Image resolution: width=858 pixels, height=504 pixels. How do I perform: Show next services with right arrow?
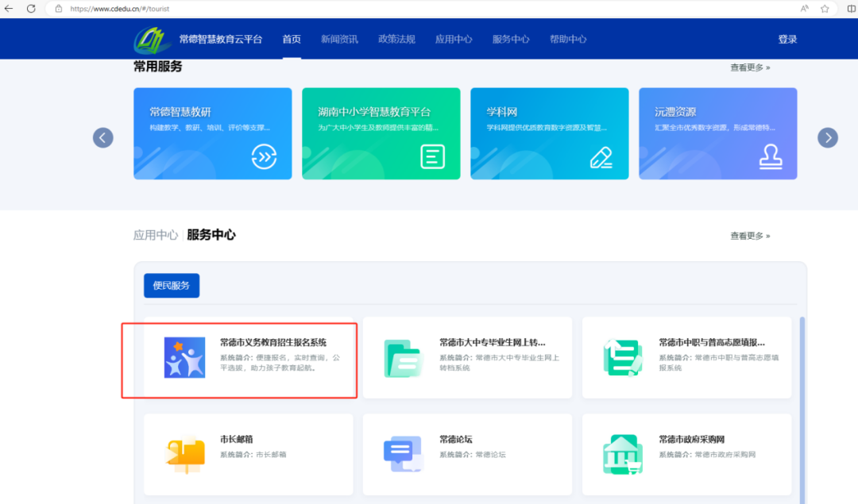[828, 137]
